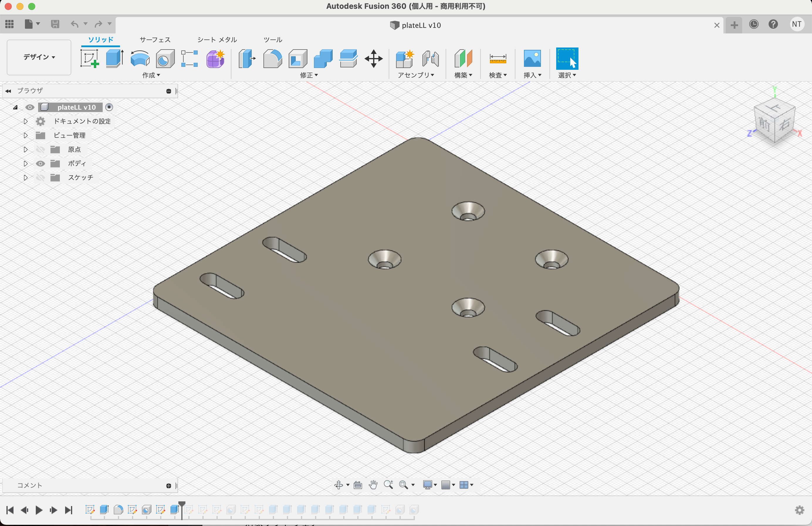Toggle visibility of plateLL v10 component
The image size is (812, 526).
(x=30, y=107)
